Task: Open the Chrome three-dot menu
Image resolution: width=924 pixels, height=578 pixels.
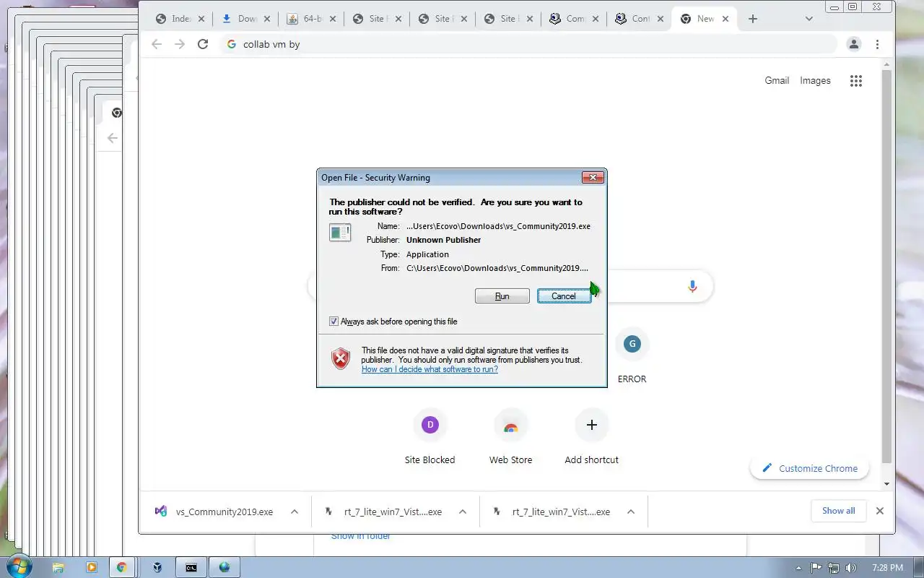Action: coord(877,44)
